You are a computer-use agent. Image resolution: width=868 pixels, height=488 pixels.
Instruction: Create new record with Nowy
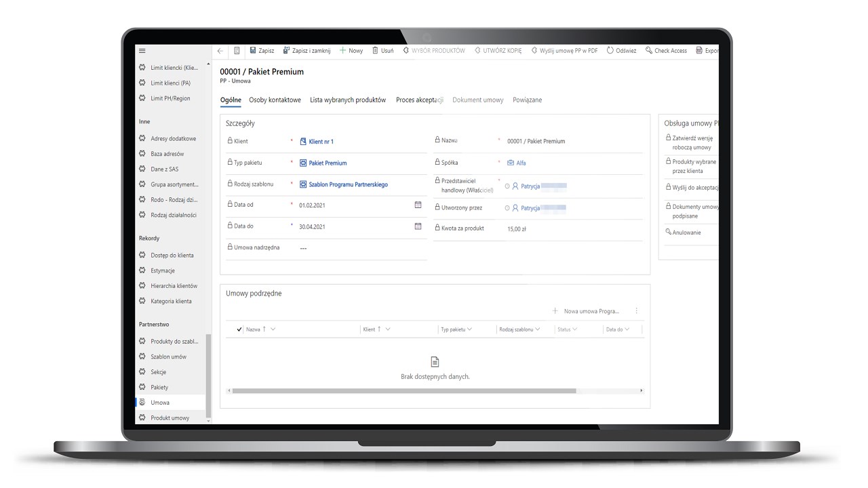351,51
